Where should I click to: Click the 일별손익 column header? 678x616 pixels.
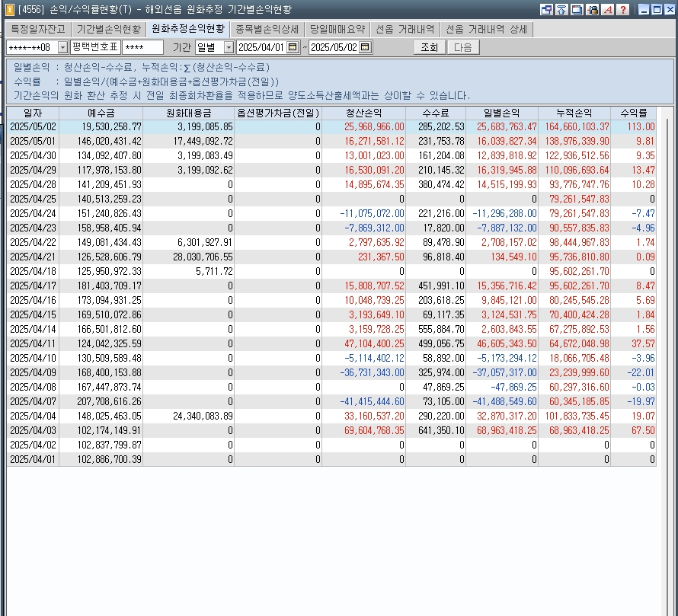[x=501, y=113]
